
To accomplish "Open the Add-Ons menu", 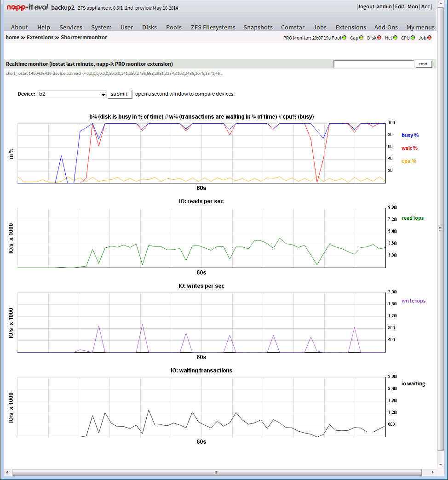I will (x=386, y=27).
